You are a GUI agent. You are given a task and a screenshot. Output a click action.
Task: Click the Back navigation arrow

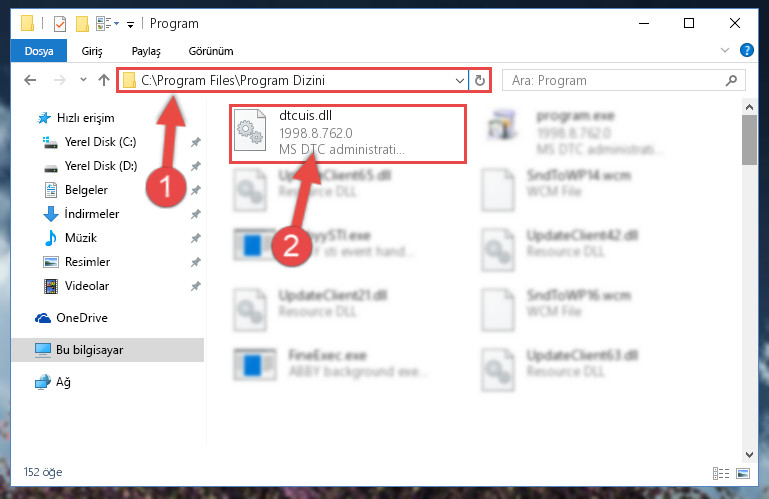30,80
